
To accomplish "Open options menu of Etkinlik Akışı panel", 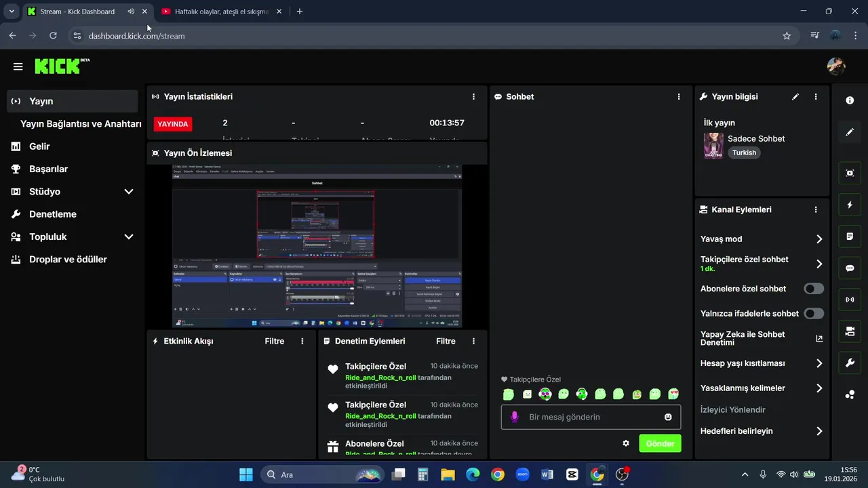I will 302,342.
